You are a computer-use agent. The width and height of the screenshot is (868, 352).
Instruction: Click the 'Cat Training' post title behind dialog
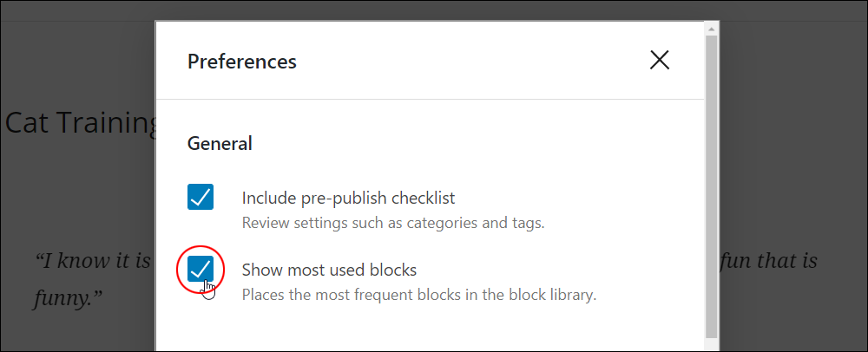click(81, 123)
